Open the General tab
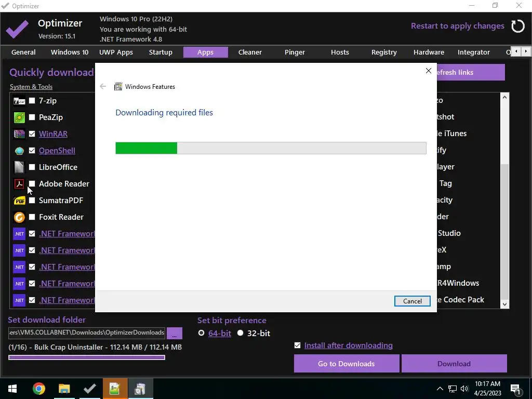 click(23, 52)
